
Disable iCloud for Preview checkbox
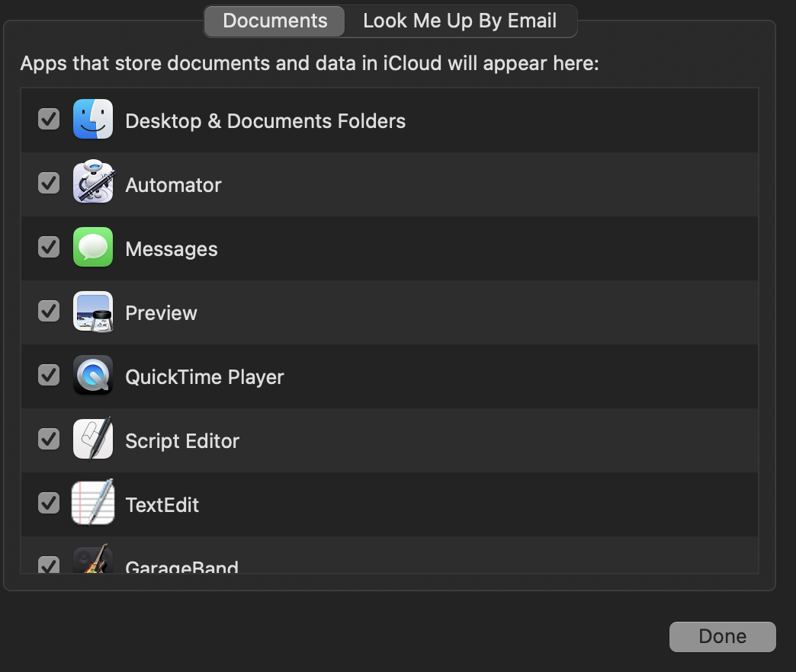point(49,311)
